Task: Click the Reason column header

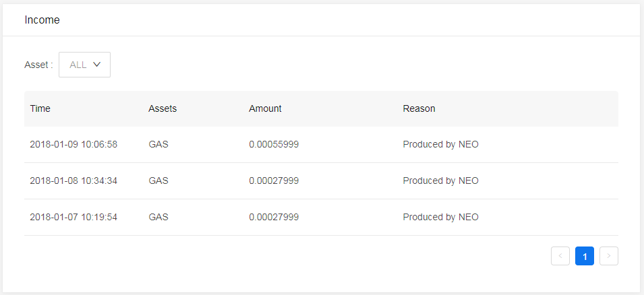Action: point(419,108)
